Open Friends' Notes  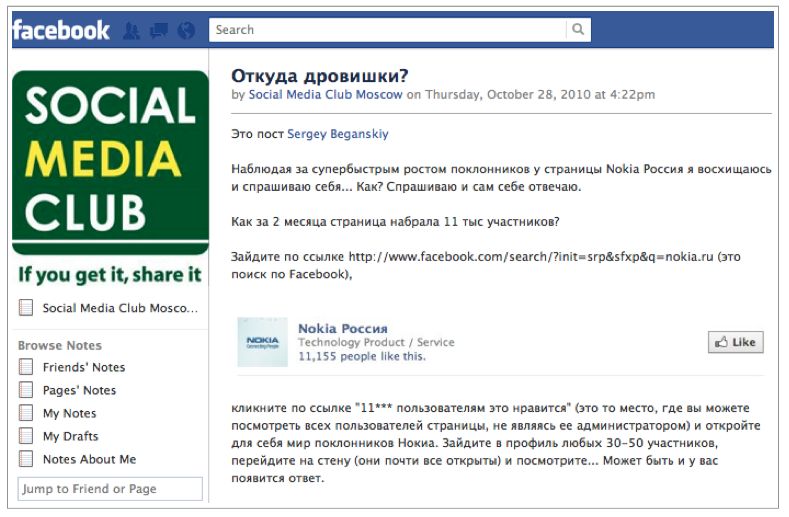tap(84, 367)
